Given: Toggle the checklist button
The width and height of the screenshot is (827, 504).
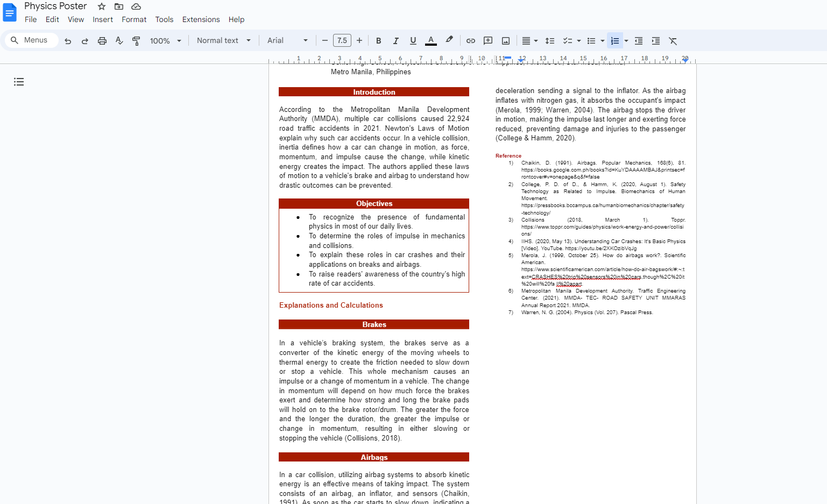Looking at the screenshot, I should click(x=567, y=41).
